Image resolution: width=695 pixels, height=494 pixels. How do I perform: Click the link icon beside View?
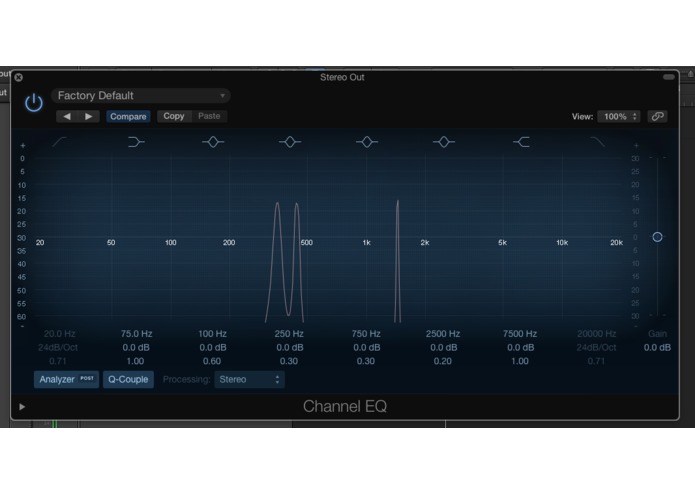[x=657, y=117]
